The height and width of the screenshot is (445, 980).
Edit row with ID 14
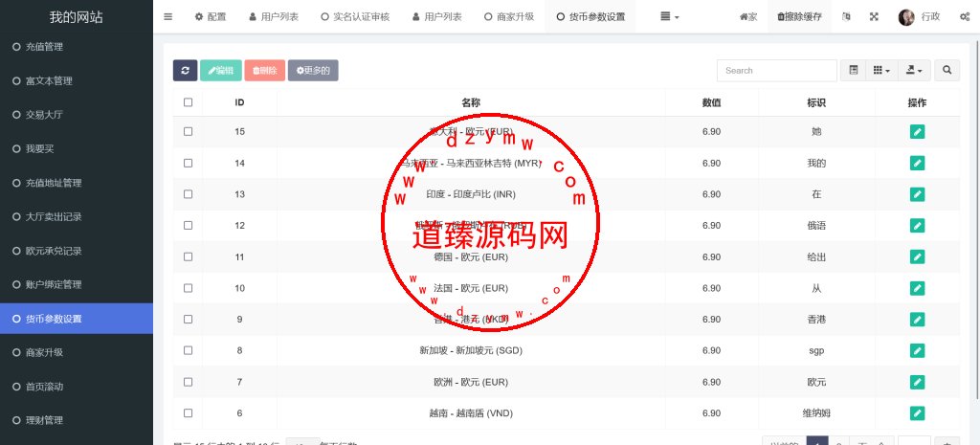coord(917,163)
